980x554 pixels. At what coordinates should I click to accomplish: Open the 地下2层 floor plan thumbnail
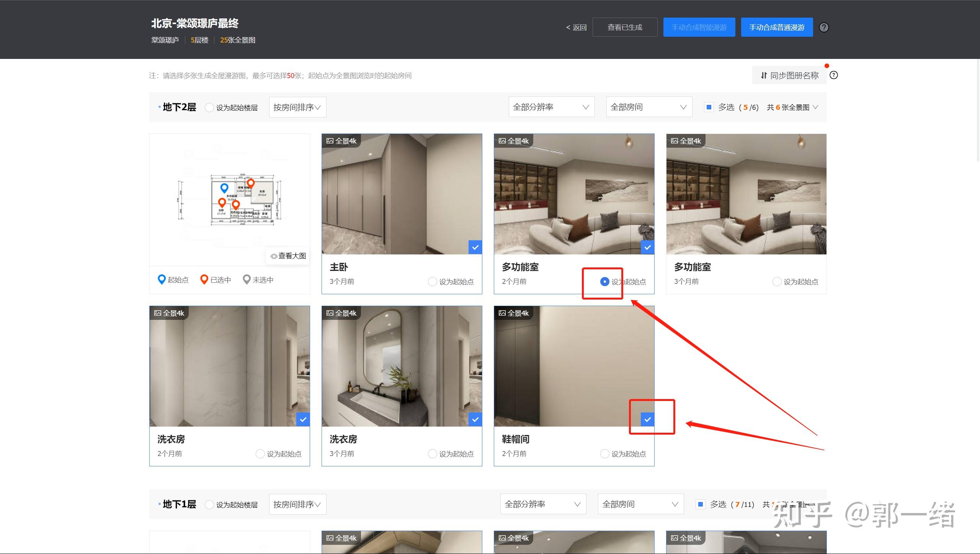coord(229,199)
